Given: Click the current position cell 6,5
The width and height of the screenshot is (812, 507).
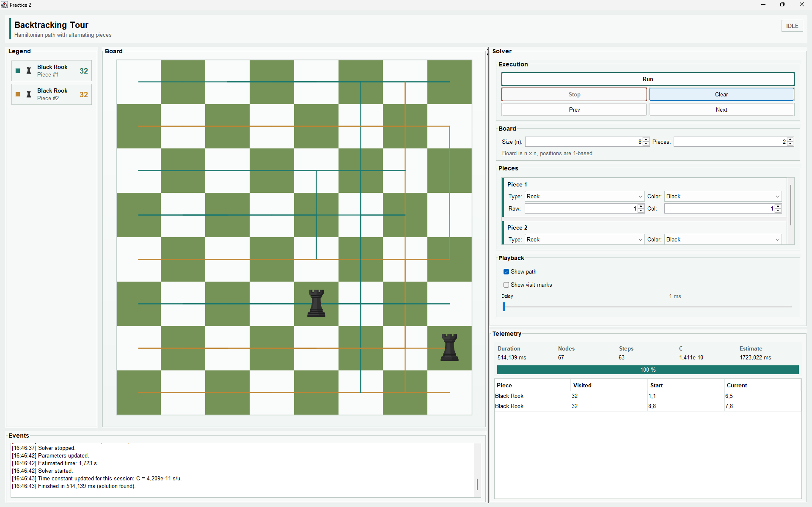Looking at the screenshot, I should [x=762, y=396].
